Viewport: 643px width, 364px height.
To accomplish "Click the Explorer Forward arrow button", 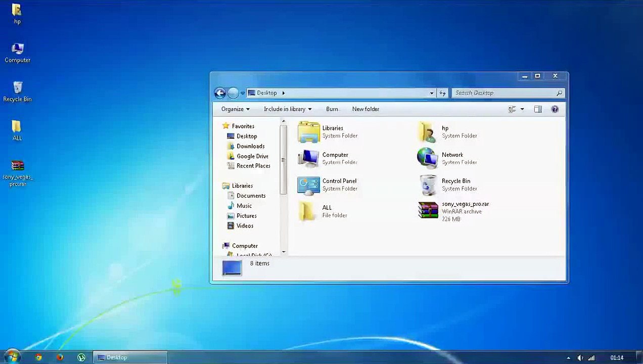I will pos(233,93).
